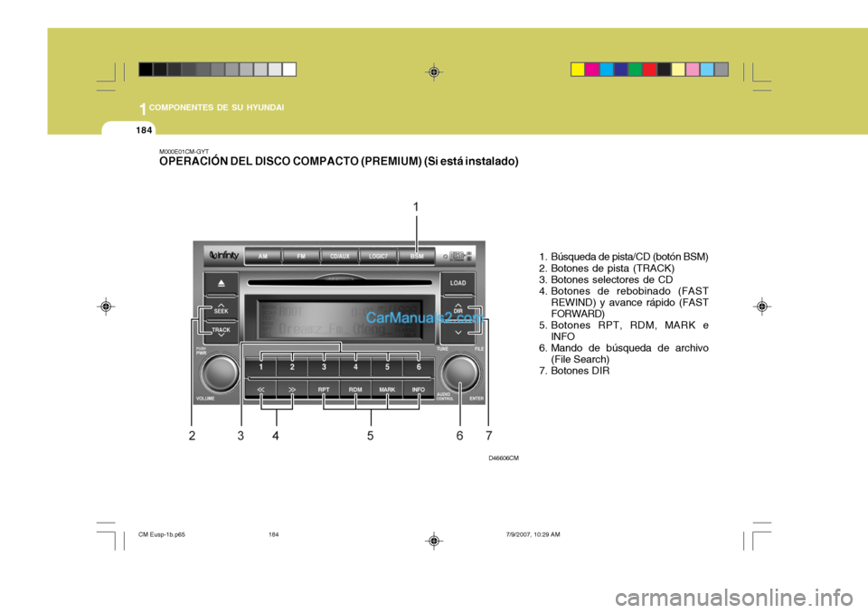Push the eject button on the radio
Viewport: 868px width, 613px height.
click(x=221, y=283)
